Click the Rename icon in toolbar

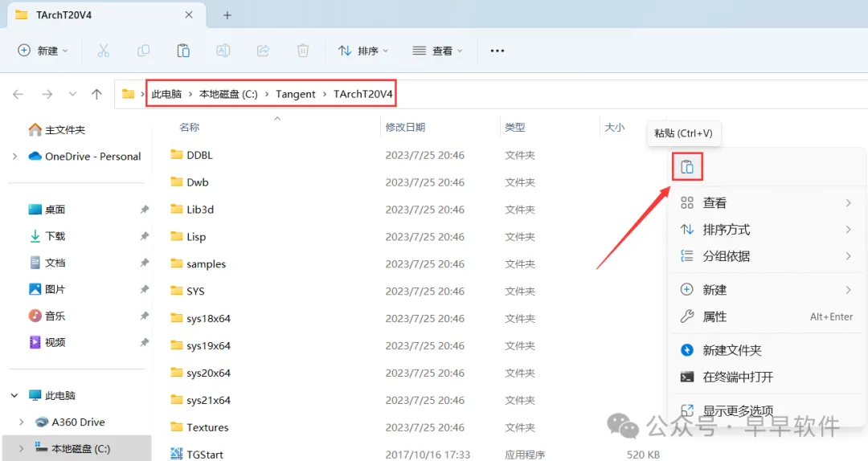[223, 51]
